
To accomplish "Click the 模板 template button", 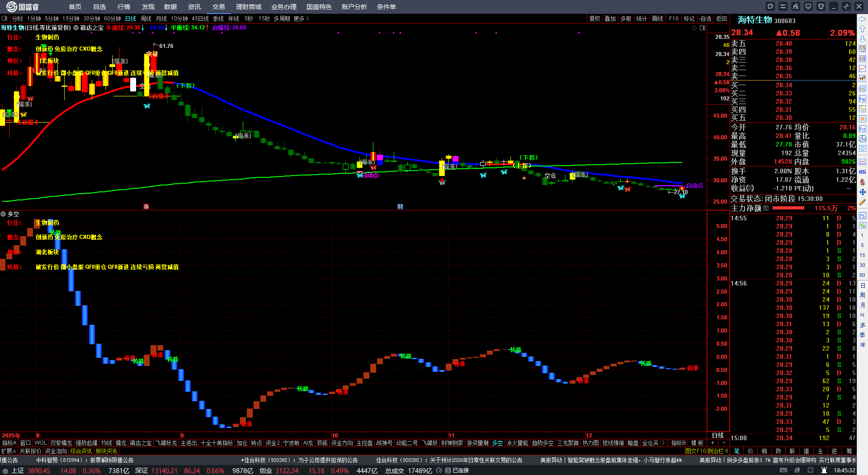I will pos(697,443).
